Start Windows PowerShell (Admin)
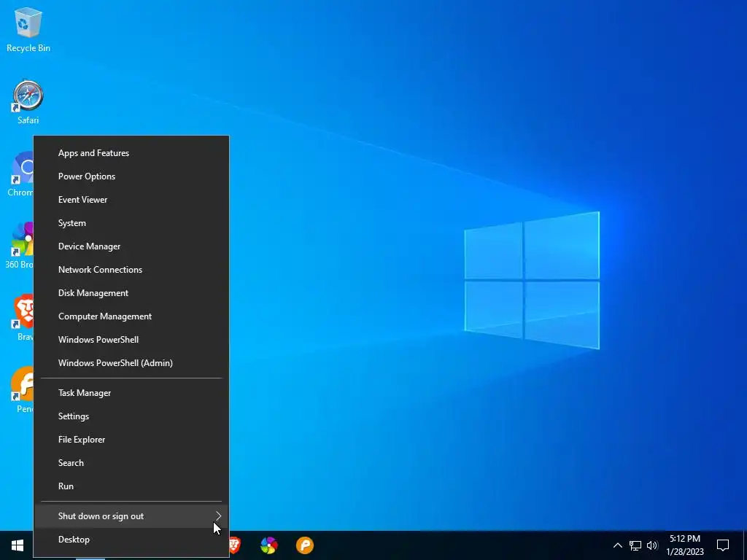Image resolution: width=747 pixels, height=560 pixels. tap(131, 363)
